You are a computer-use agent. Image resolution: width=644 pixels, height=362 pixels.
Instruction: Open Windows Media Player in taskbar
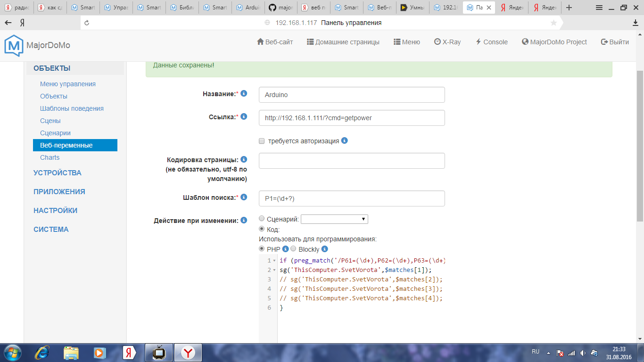tap(99, 352)
